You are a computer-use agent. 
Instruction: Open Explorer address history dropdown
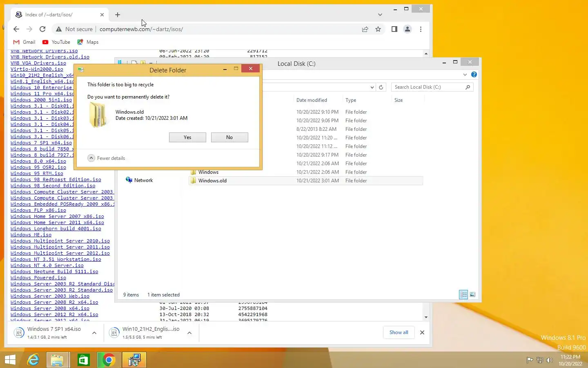[372, 87]
